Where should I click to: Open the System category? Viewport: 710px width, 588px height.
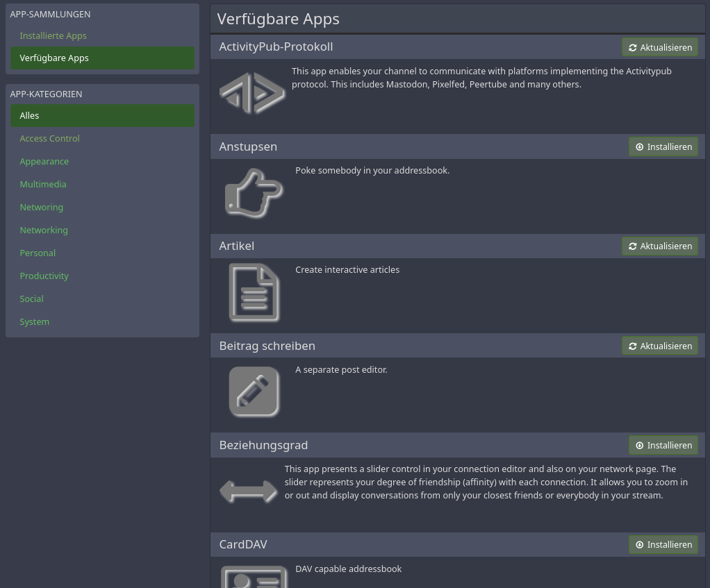[35, 321]
